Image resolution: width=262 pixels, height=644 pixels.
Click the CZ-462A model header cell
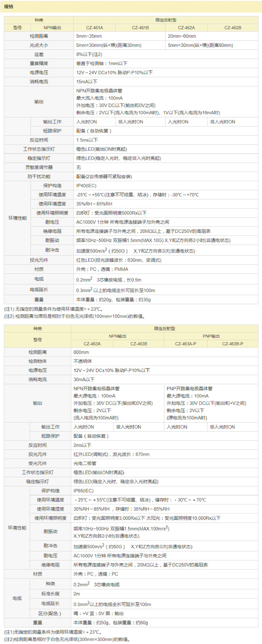coord(186,28)
